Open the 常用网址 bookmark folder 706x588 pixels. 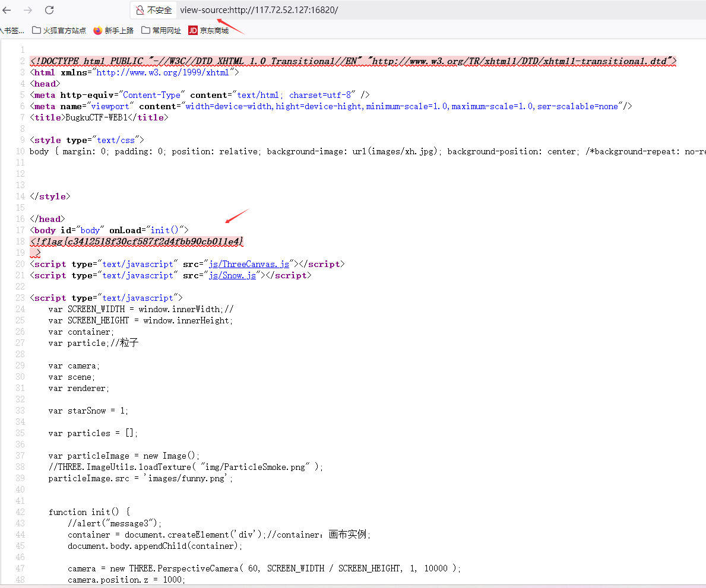tap(161, 31)
